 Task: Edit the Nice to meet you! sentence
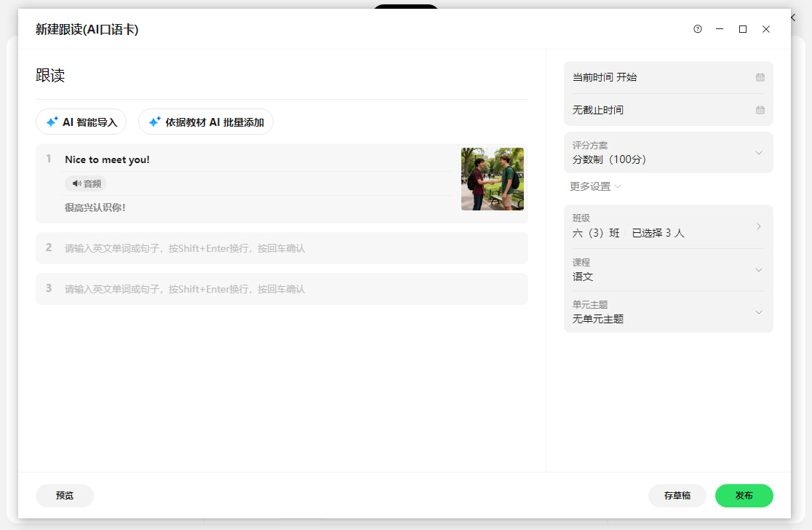(107, 159)
